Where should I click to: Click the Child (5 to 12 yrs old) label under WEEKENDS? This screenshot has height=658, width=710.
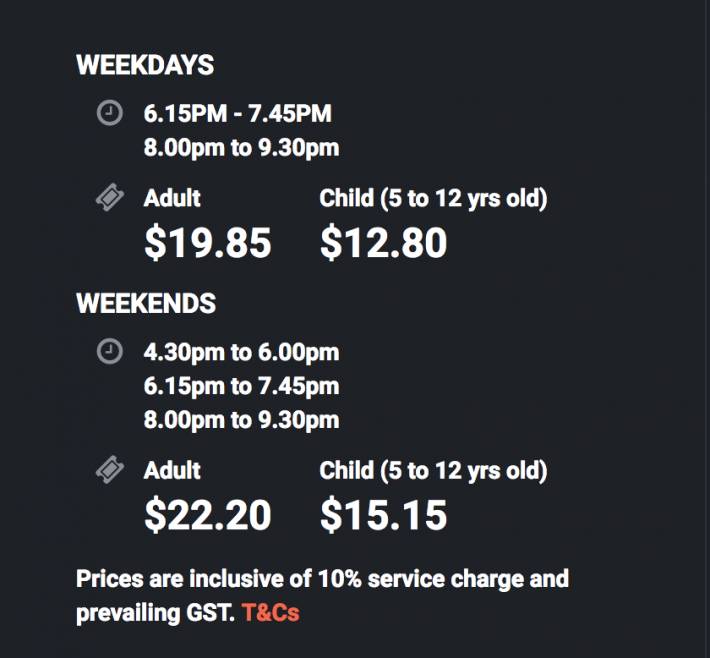pyautogui.click(x=433, y=470)
